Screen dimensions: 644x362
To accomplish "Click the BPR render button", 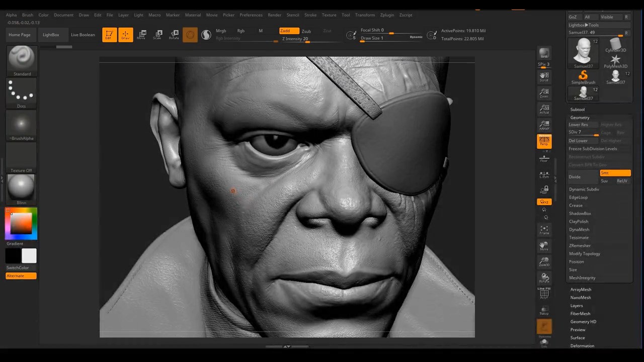I will (x=544, y=53).
